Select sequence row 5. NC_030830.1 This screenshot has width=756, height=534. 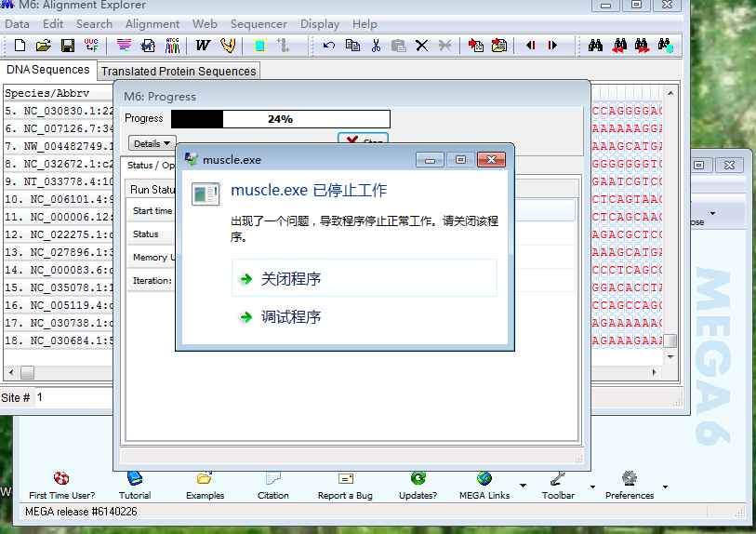point(59,111)
